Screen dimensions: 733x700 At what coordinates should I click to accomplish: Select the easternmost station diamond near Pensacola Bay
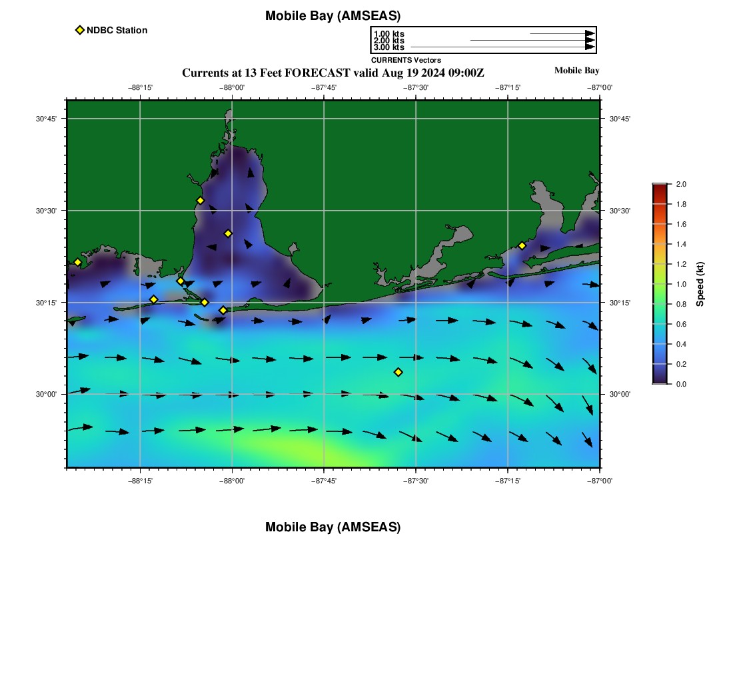tap(522, 245)
